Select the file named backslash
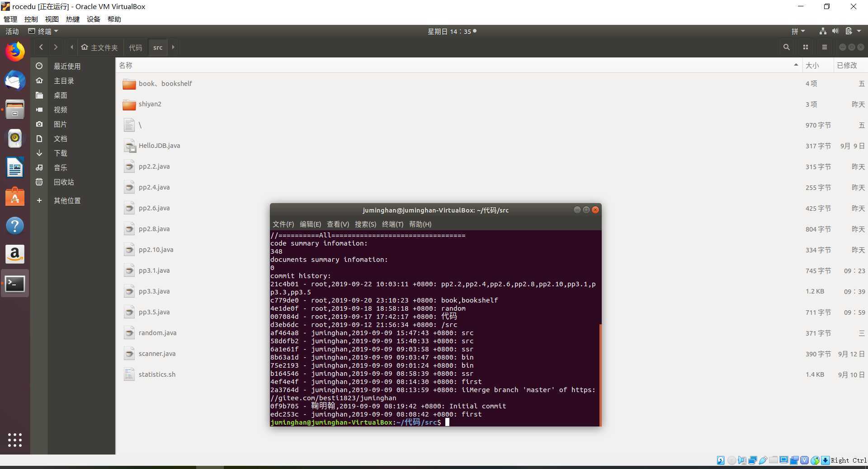868x469 pixels. tap(140, 125)
